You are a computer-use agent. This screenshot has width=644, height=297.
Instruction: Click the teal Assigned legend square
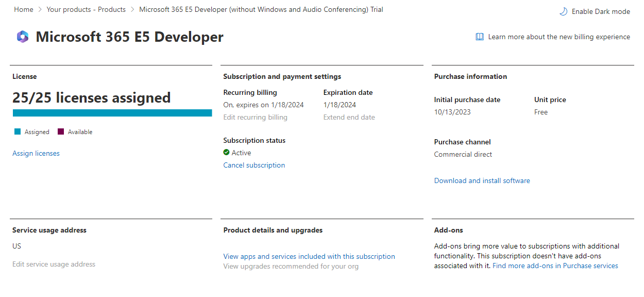[18, 132]
